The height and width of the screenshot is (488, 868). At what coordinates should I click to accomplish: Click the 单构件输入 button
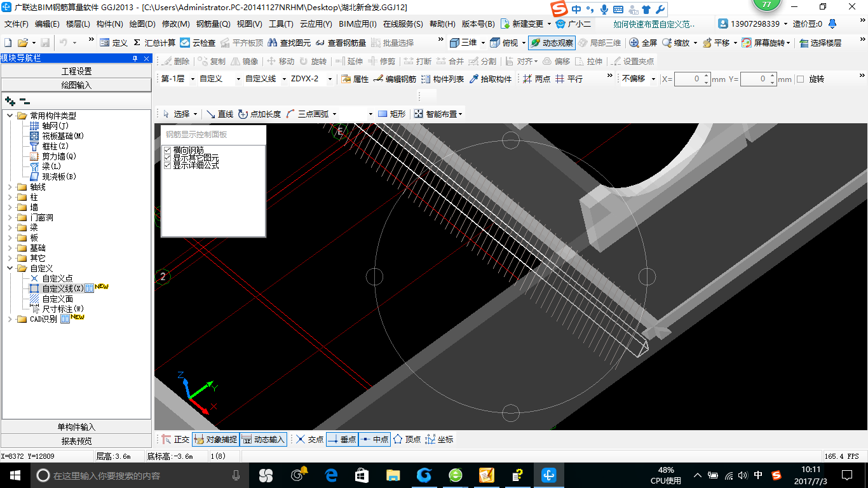tap(76, 427)
